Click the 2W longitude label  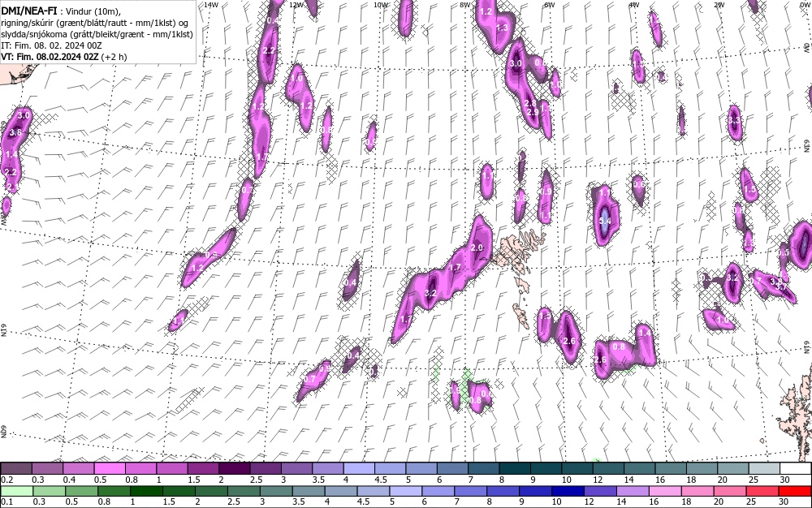pos(719,5)
